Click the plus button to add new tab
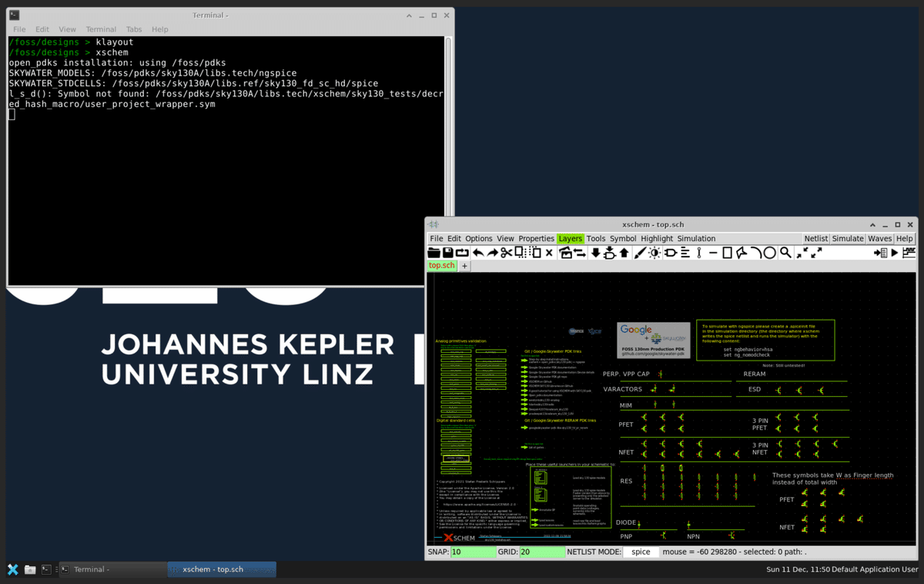This screenshot has height=584, width=924. point(464,266)
